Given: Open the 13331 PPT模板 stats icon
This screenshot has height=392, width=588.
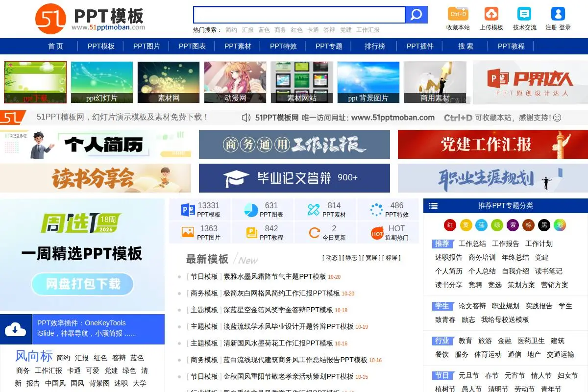Looking at the screenshot, I should pos(188,210).
